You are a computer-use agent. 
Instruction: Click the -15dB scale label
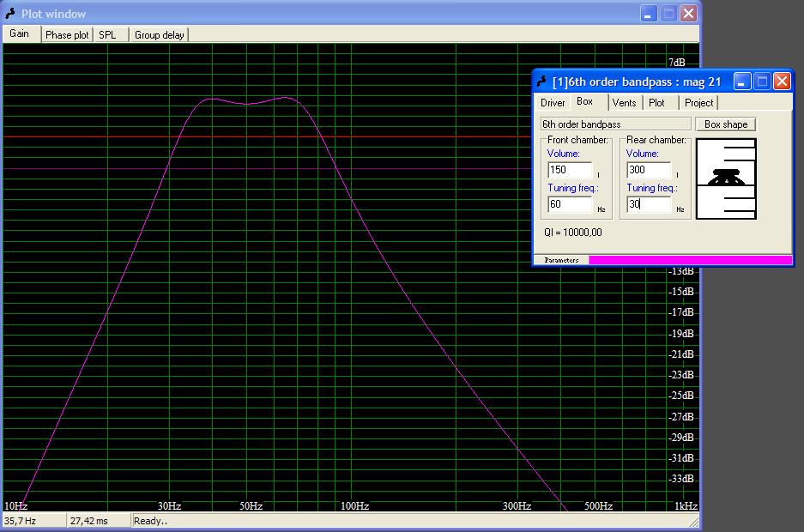681,292
